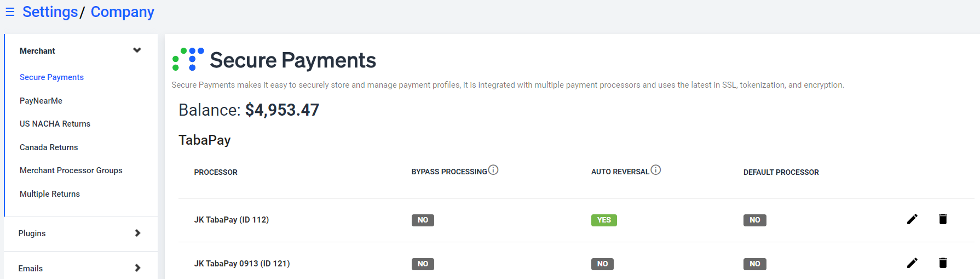Click the BYPASS PROCESSING column header
980x279 pixels.
coord(449,172)
